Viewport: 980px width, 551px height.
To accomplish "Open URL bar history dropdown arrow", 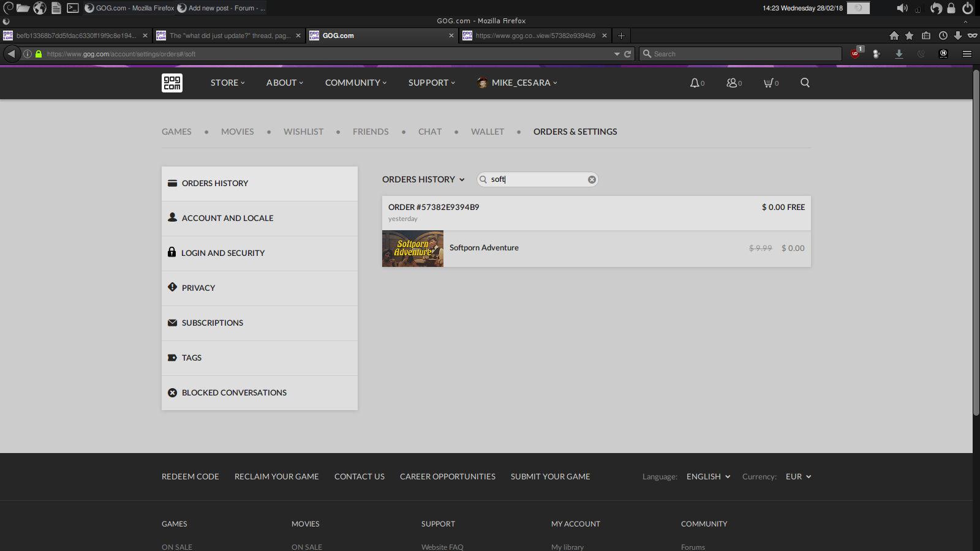I will (617, 54).
